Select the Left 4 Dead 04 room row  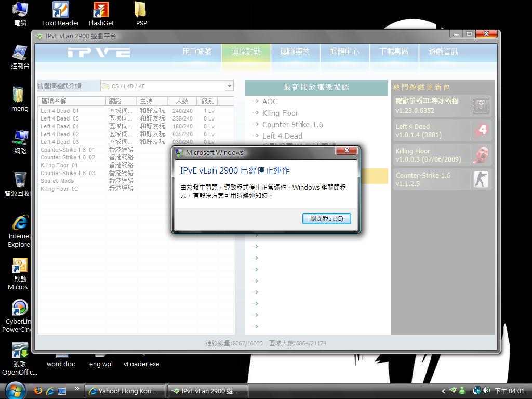click(x=136, y=126)
